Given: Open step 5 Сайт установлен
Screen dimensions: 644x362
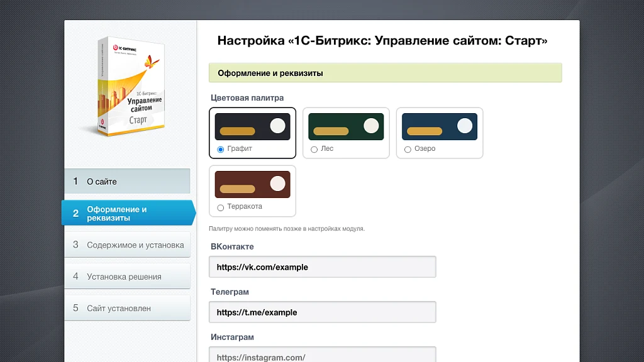Looking at the screenshot, I should [x=127, y=308].
